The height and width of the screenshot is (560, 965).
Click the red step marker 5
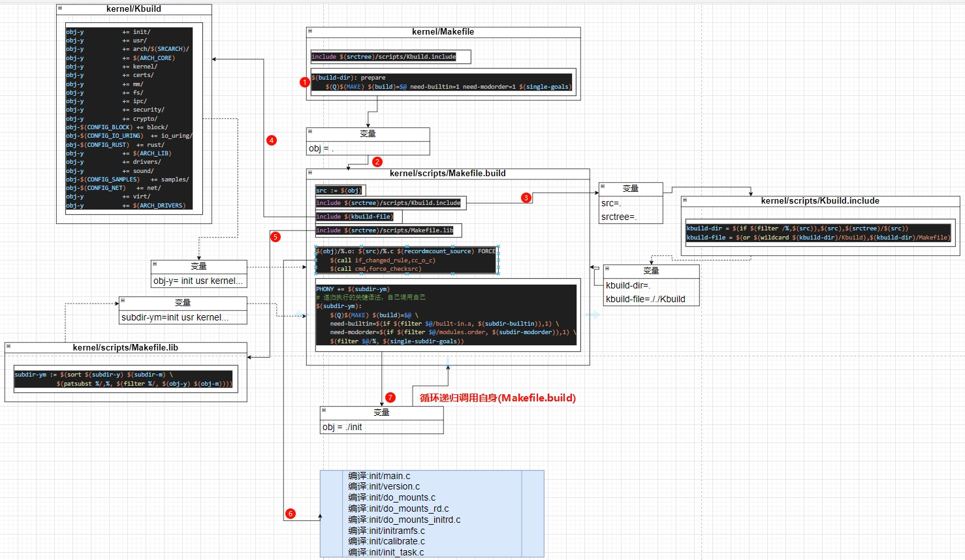click(276, 237)
